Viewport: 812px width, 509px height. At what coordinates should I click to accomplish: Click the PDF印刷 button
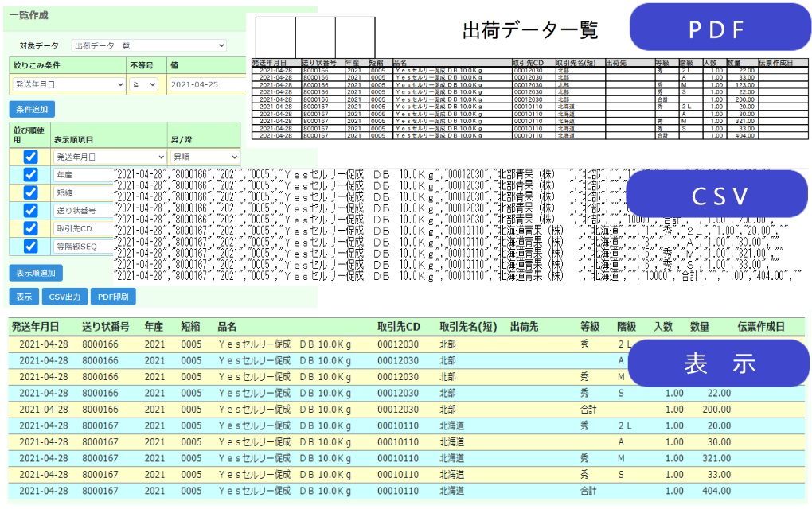click(113, 297)
